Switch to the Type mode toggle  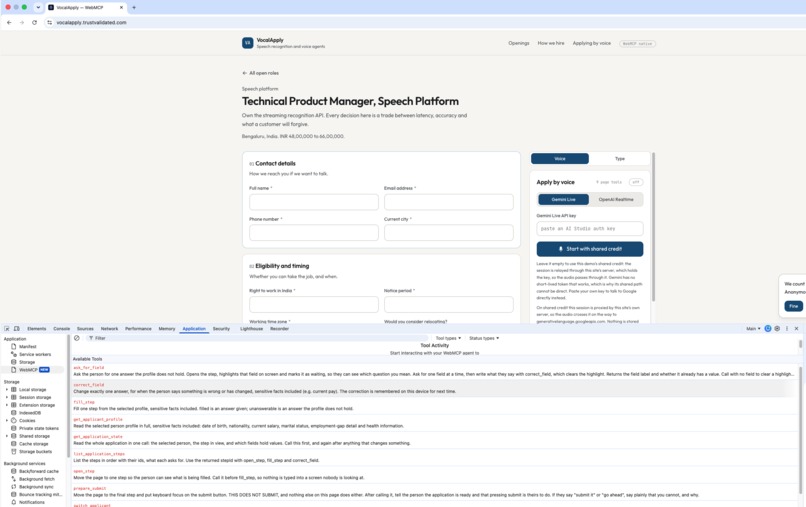point(620,159)
